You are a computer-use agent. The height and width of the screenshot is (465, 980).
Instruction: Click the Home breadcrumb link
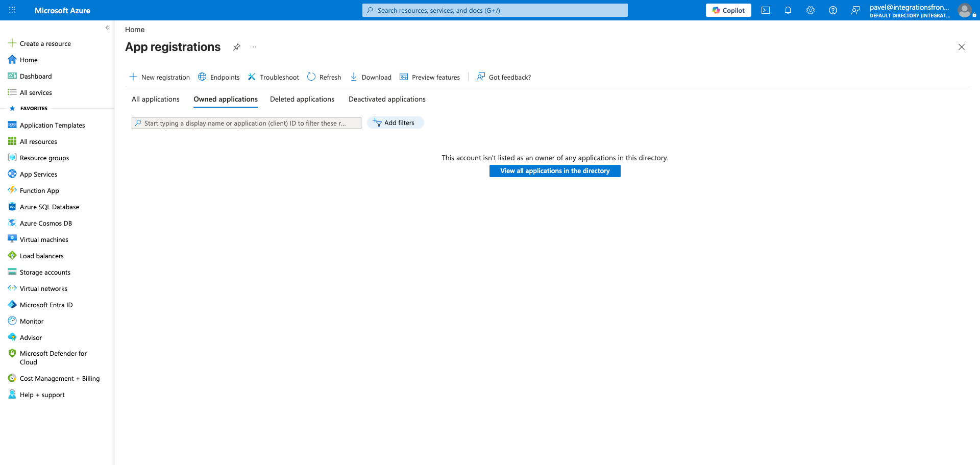(135, 30)
